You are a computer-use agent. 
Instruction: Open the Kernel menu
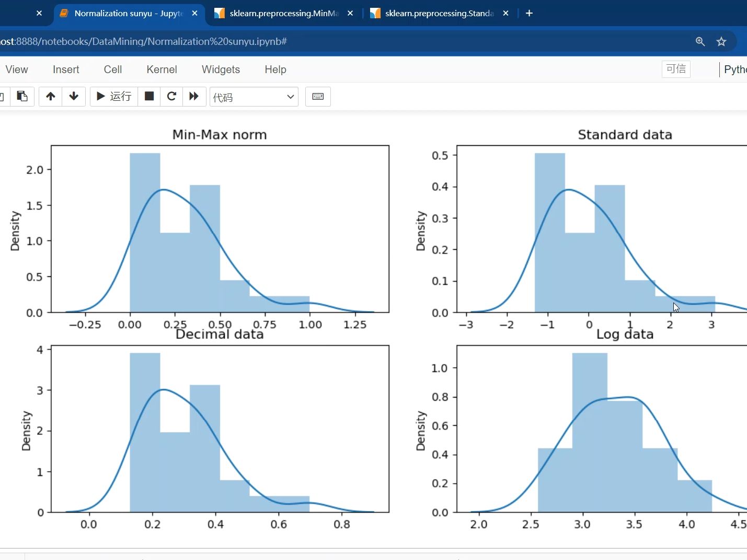(162, 69)
